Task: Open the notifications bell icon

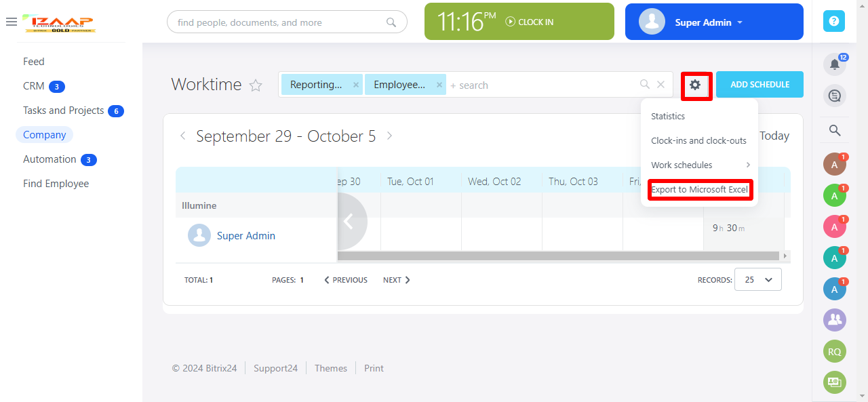Action: point(834,64)
